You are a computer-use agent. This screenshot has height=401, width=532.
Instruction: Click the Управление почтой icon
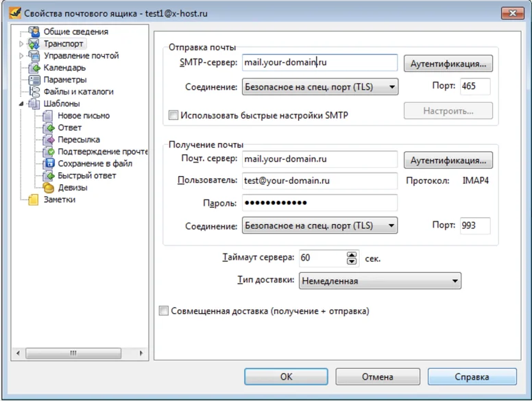pyautogui.click(x=34, y=56)
